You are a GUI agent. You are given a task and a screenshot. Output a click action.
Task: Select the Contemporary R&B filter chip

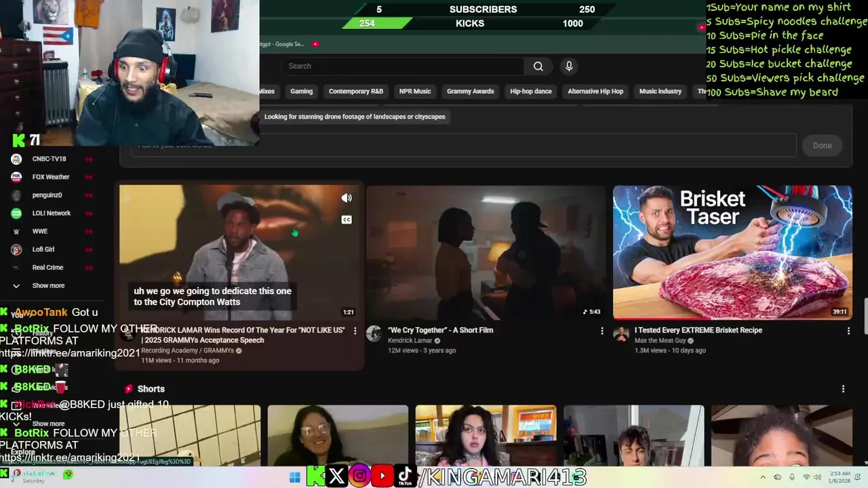[356, 91]
